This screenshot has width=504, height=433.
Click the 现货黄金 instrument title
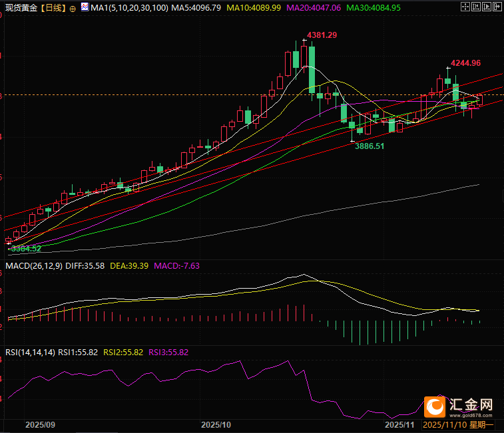tap(20, 8)
